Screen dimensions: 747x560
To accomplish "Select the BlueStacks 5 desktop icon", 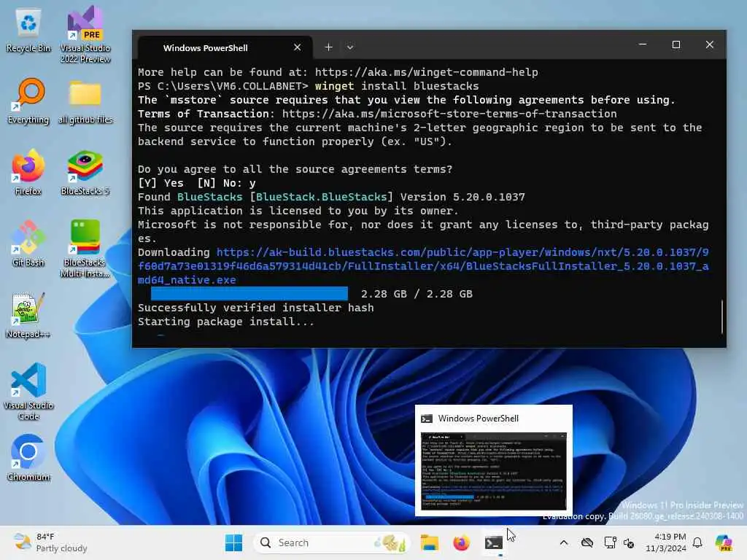I will coord(85,172).
